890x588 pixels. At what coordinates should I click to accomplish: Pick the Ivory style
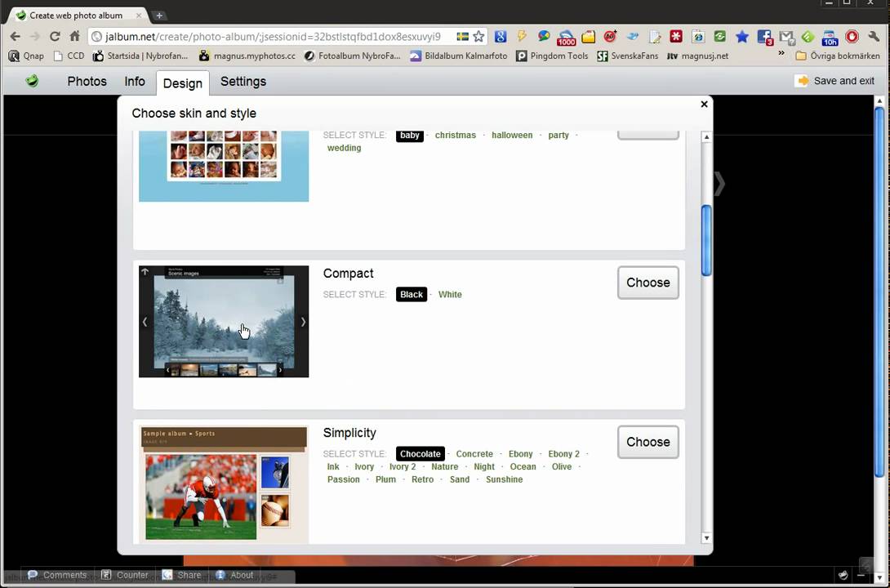coord(364,466)
